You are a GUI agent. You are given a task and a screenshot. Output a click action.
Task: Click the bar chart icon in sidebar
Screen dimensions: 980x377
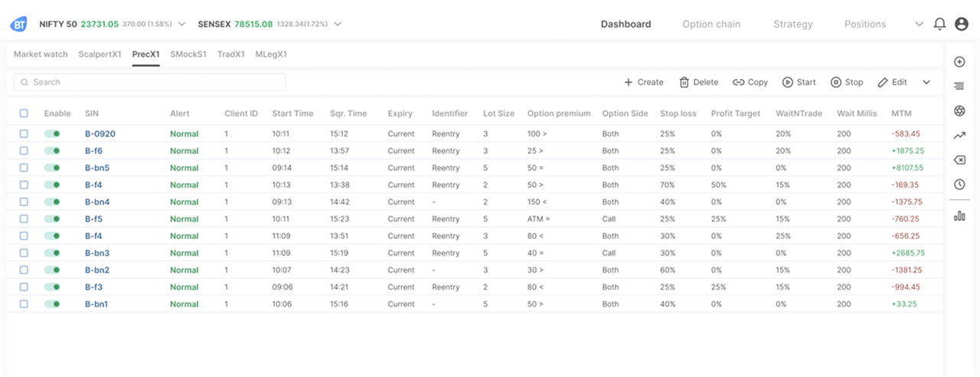click(959, 216)
